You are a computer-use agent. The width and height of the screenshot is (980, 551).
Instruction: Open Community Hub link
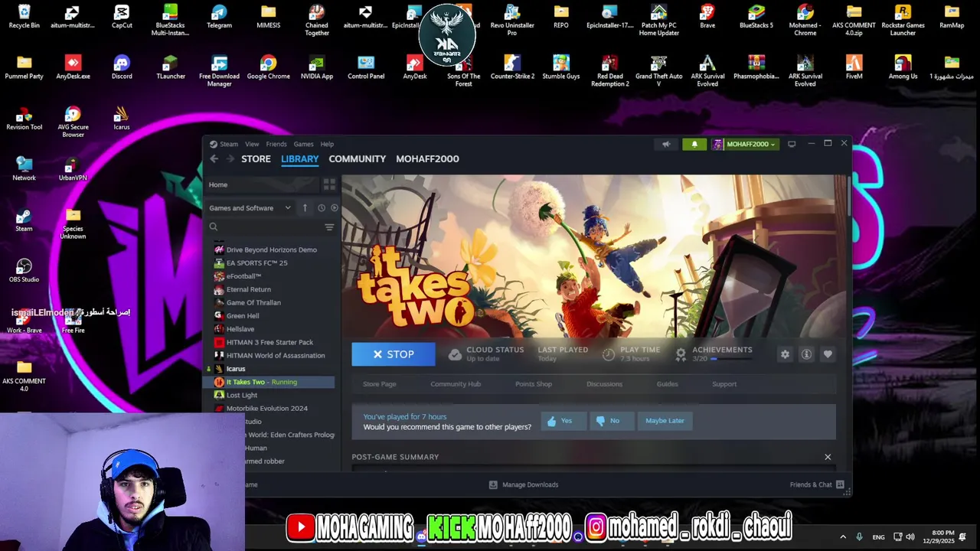tap(456, 384)
